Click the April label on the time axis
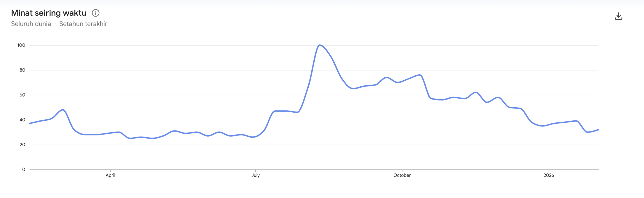The width and height of the screenshot is (644, 198). (110, 175)
